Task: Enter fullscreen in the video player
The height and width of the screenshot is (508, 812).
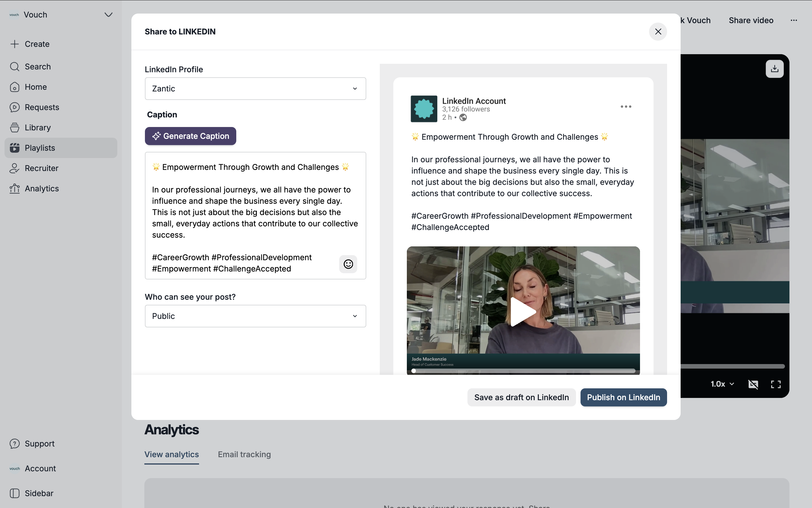Action: (775, 384)
